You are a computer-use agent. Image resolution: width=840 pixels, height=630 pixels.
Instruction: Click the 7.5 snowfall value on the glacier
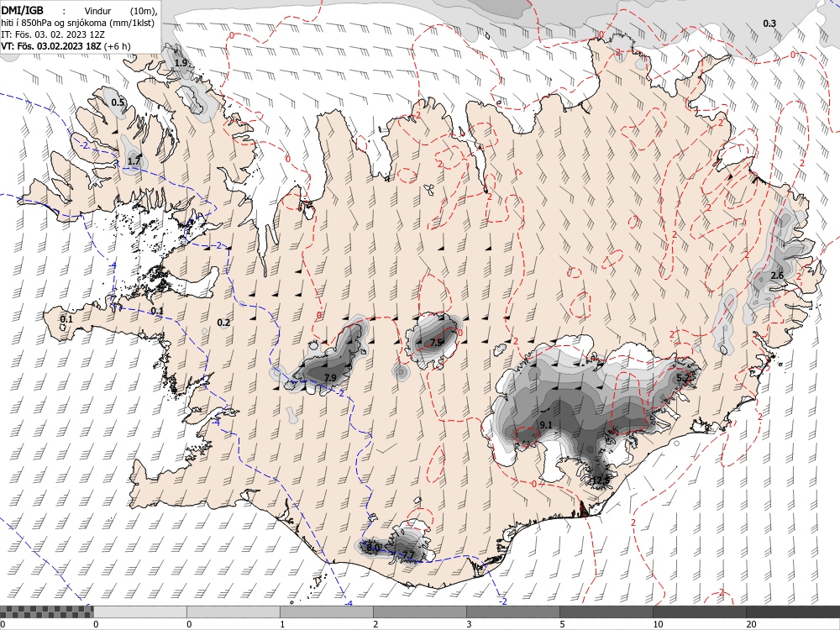pos(437,343)
